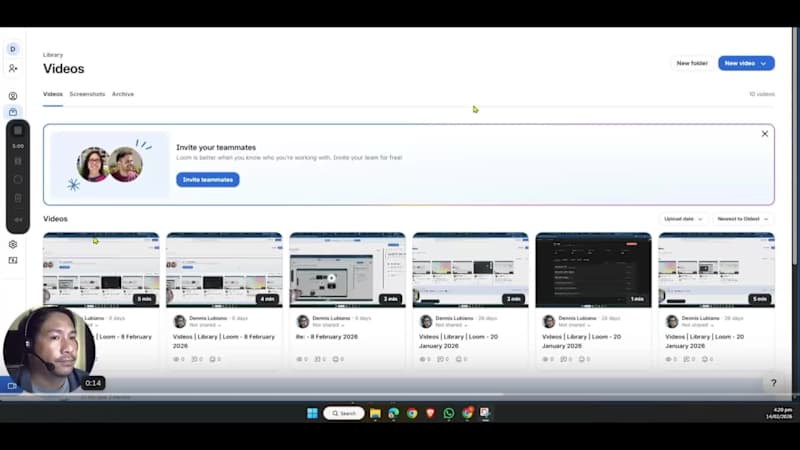Image resolution: width=800 pixels, height=450 pixels.
Task: Click the trash icon in recording bar
Action: (18, 198)
